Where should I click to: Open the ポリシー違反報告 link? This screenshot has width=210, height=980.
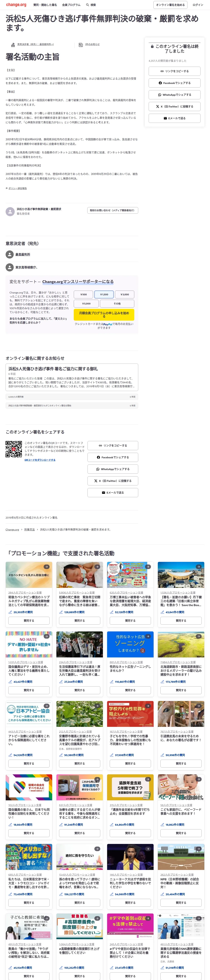click(x=17, y=188)
